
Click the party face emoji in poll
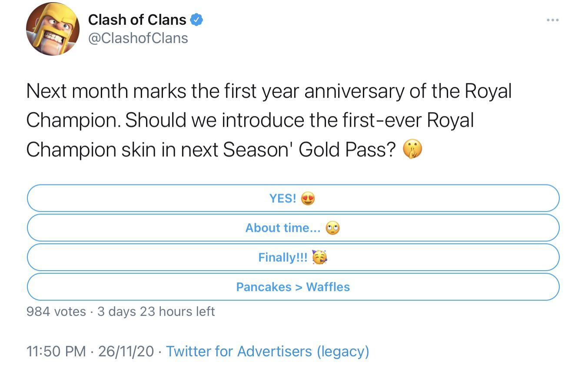pos(319,258)
